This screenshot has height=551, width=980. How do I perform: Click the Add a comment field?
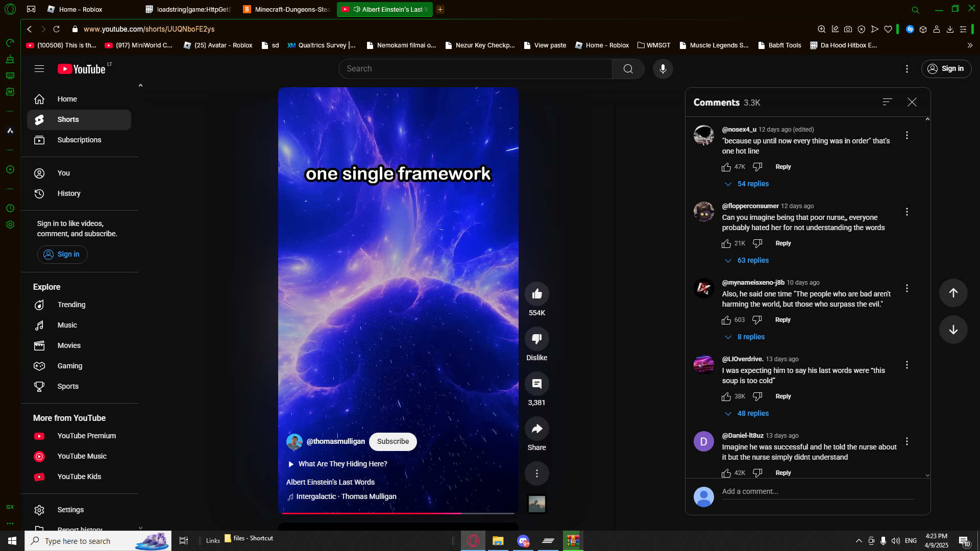pos(818,492)
